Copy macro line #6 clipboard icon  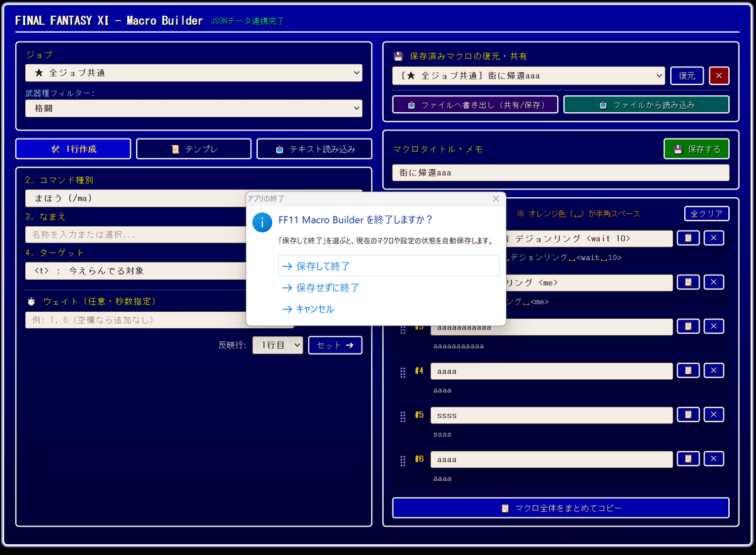pyautogui.click(x=688, y=459)
